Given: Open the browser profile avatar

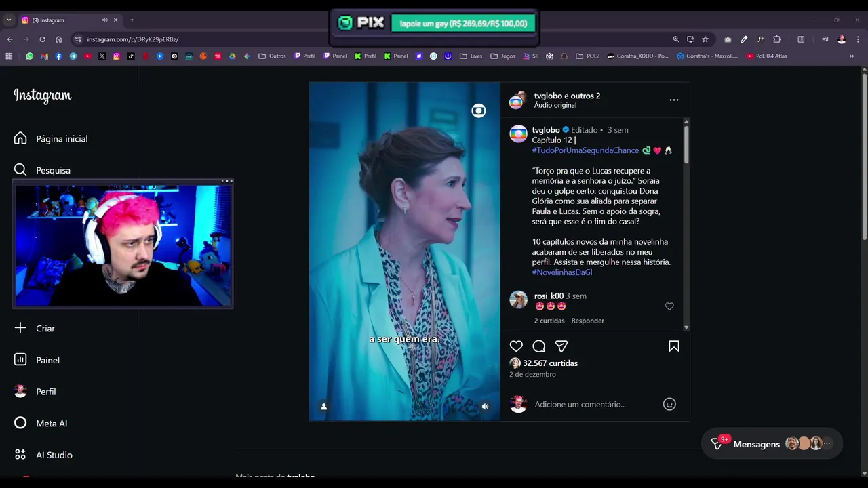Looking at the screenshot, I should coord(842,39).
